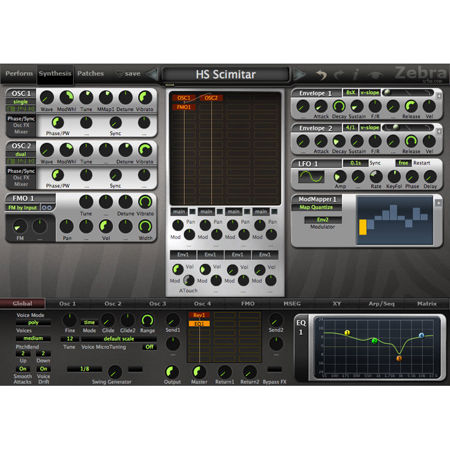
Task: Open the MSEG lower tab
Action: coord(292,304)
